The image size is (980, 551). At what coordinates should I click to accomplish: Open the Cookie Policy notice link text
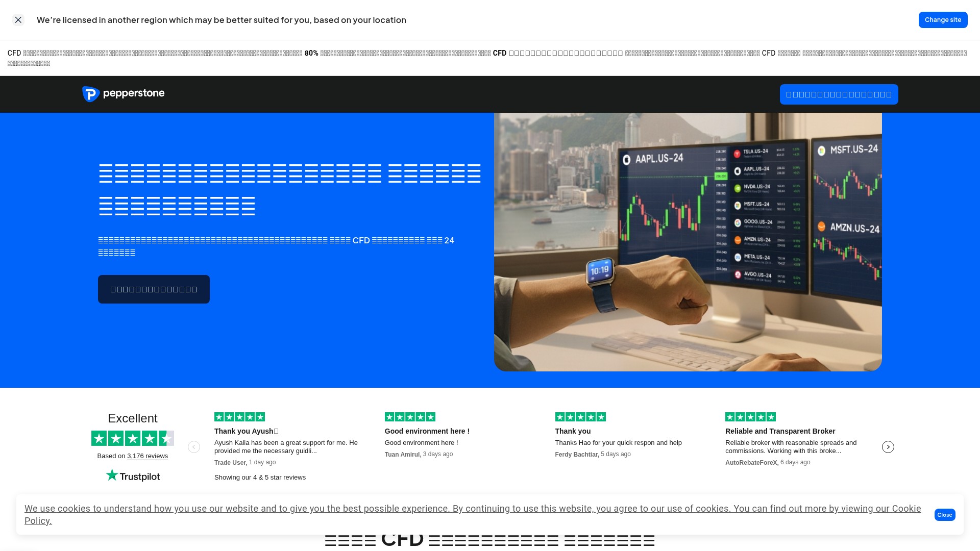[473, 515]
